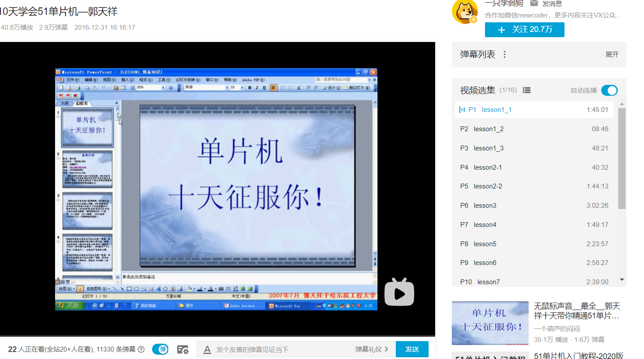Open the three-dot menu beside 弹幕列表

tap(505, 54)
